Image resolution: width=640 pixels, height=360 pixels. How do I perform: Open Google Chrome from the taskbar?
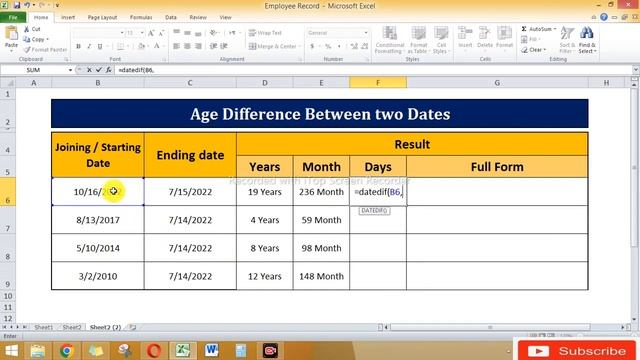tap(66, 351)
